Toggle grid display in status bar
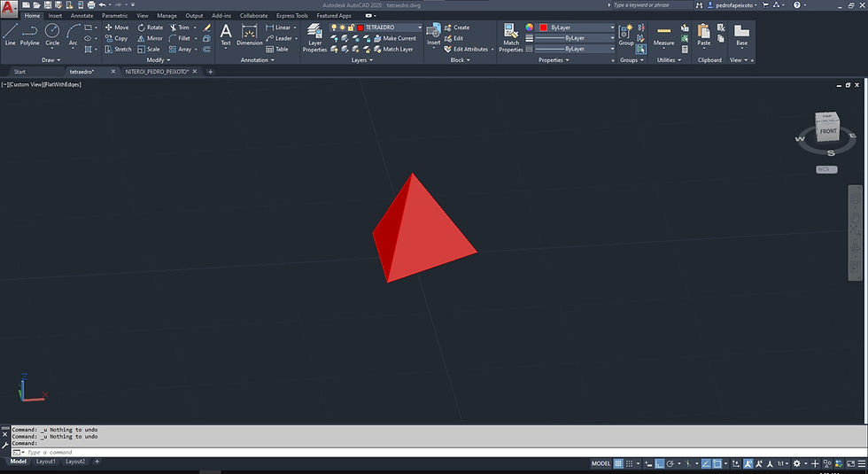This screenshot has height=474, width=868. 618,463
